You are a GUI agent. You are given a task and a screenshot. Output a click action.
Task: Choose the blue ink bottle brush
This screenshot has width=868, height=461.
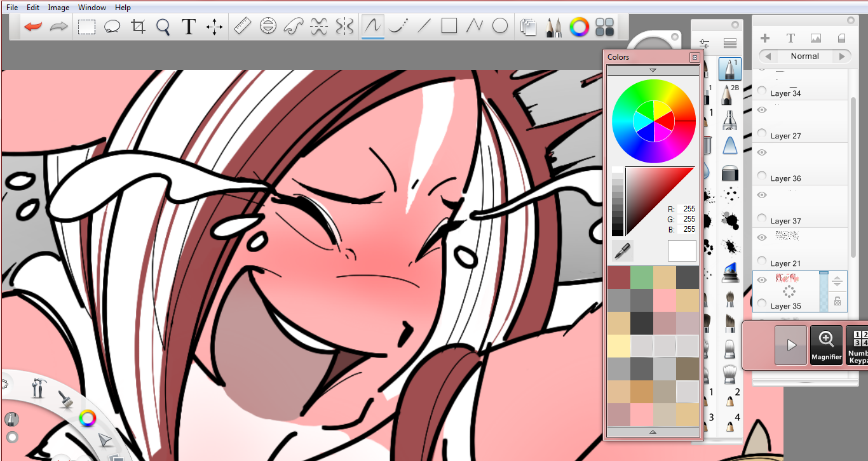(729, 272)
